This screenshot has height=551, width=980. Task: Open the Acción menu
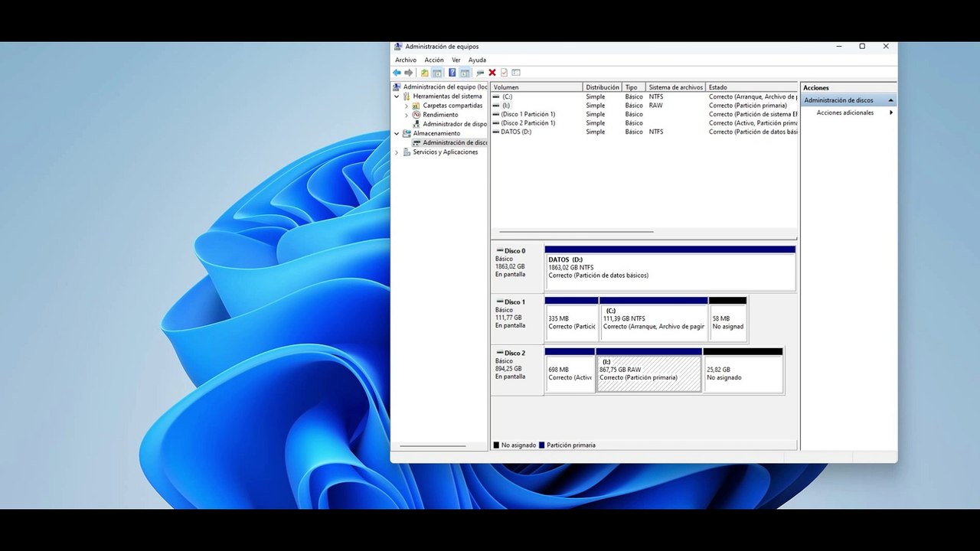click(x=434, y=60)
